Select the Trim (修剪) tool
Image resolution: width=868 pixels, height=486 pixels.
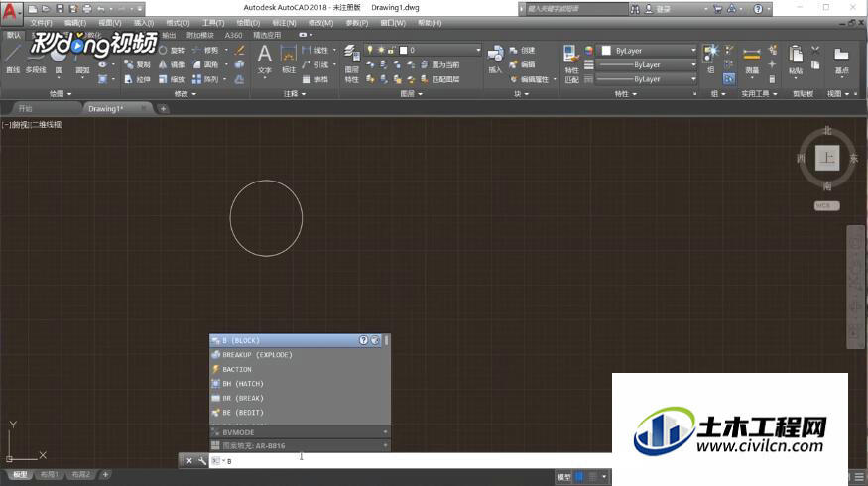[206, 50]
